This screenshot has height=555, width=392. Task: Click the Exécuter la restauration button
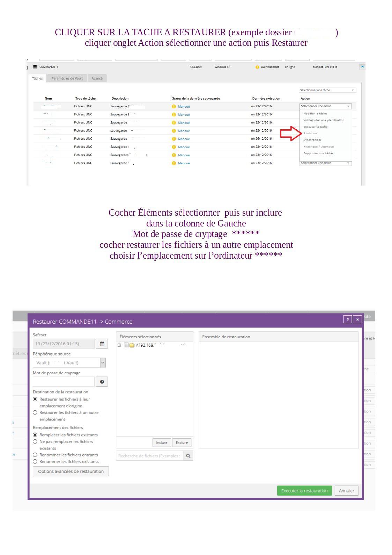click(304, 491)
